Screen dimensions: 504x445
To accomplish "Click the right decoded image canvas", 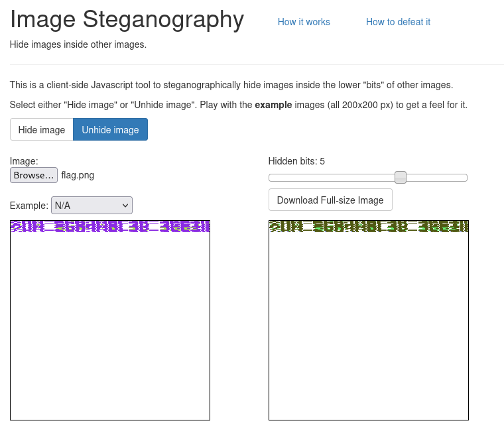I will [x=369, y=320].
